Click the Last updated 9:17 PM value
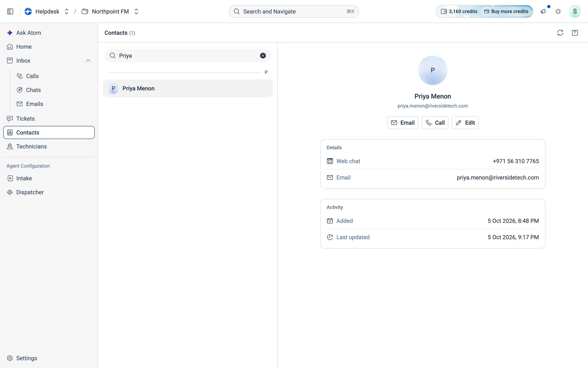588x368 pixels. tap(513, 237)
